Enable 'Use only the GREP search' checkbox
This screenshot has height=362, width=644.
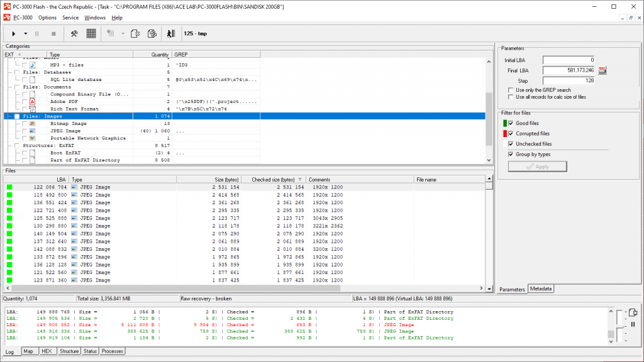click(x=511, y=90)
